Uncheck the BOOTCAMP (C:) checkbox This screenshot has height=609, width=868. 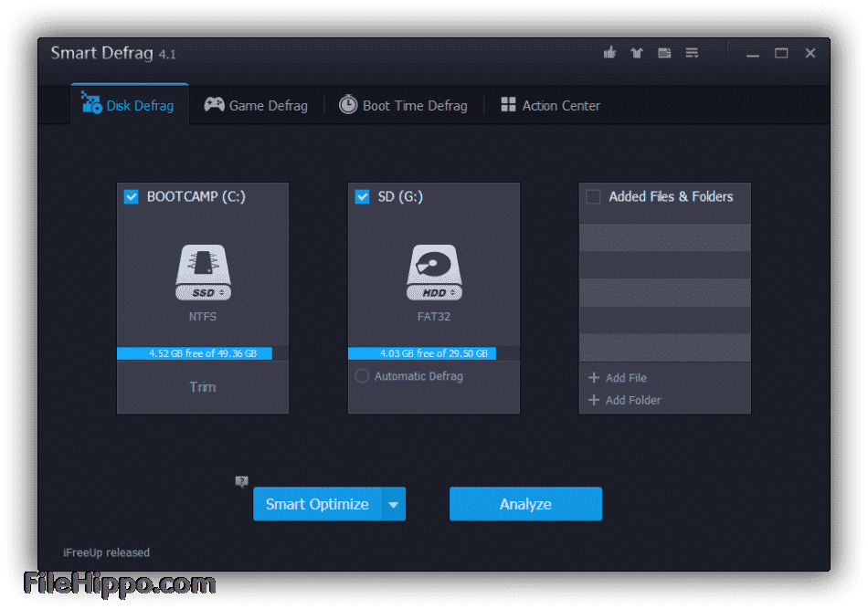click(x=131, y=196)
